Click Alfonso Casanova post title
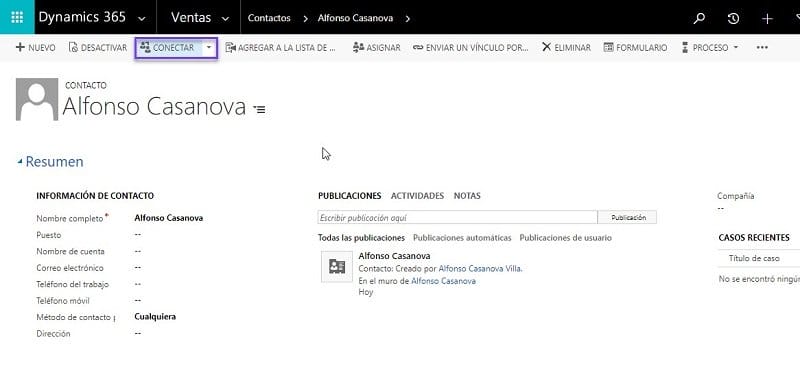 [394, 256]
